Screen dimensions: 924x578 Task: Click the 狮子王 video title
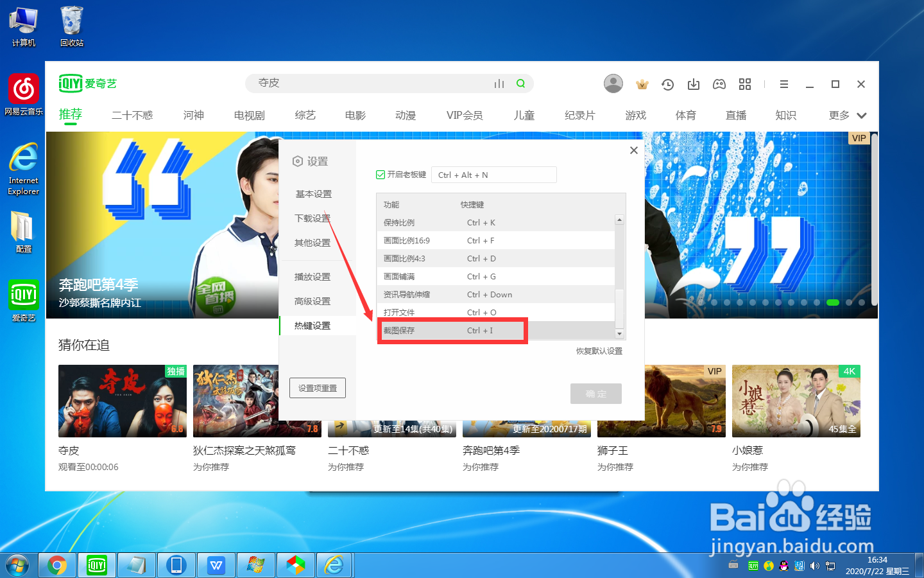pyautogui.click(x=613, y=451)
